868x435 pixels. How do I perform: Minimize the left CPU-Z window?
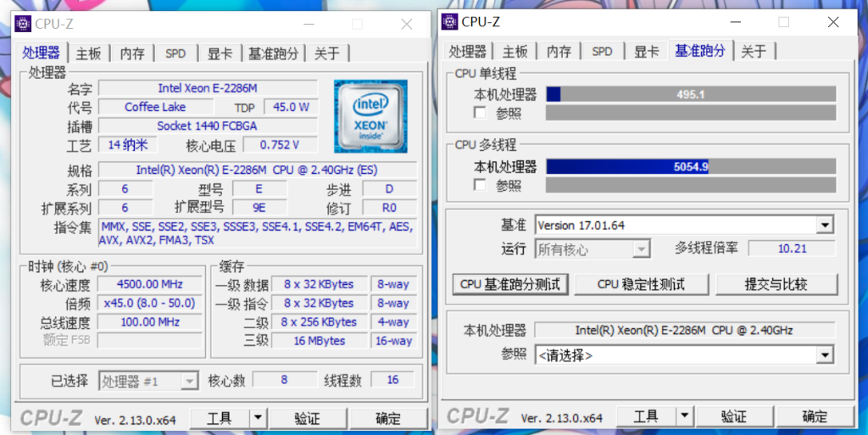click(309, 24)
